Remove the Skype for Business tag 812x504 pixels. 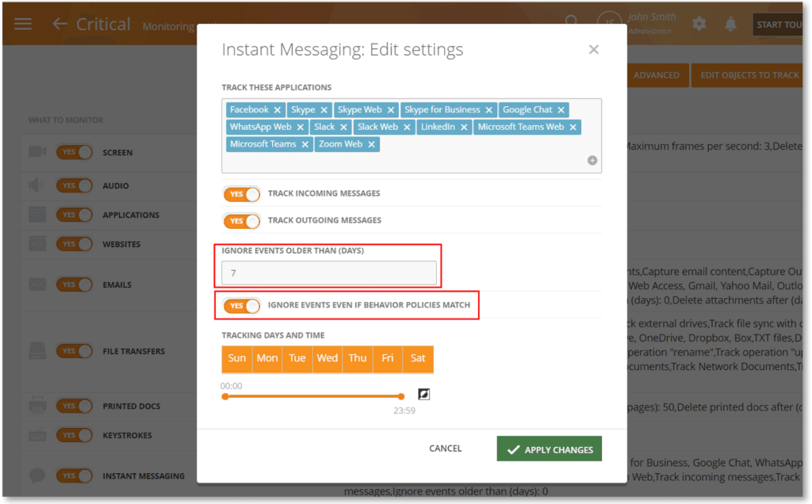[488, 110]
